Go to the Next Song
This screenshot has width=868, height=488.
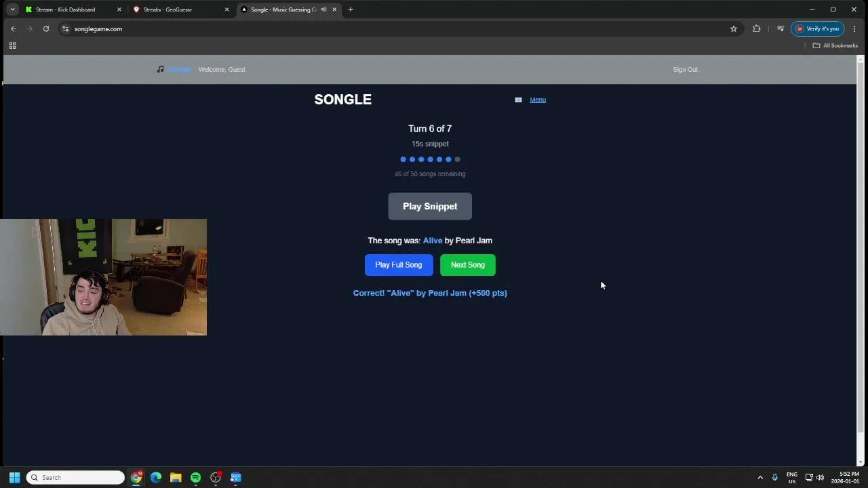click(x=468, y=265)
